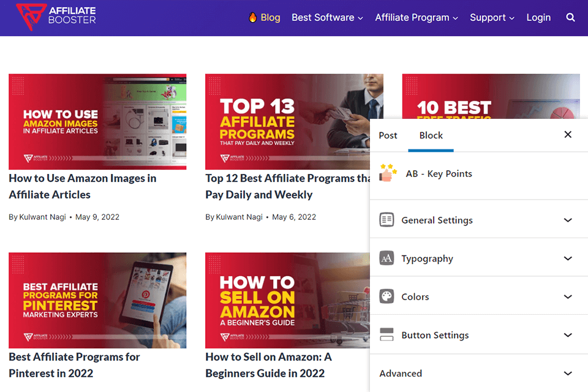The image size is (588, 392).
Task: Close the block settings sidebar
Action: point(568,134)
